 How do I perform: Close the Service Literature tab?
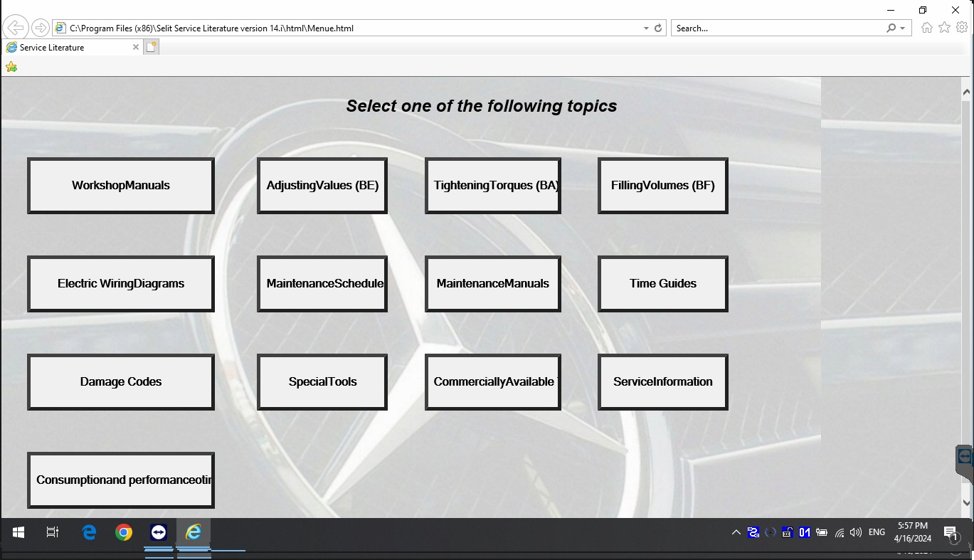(136, 47)
